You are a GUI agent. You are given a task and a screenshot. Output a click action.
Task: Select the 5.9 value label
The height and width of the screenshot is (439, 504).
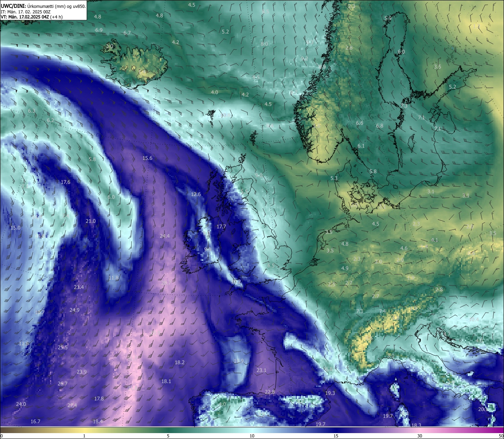click(388, 19)
